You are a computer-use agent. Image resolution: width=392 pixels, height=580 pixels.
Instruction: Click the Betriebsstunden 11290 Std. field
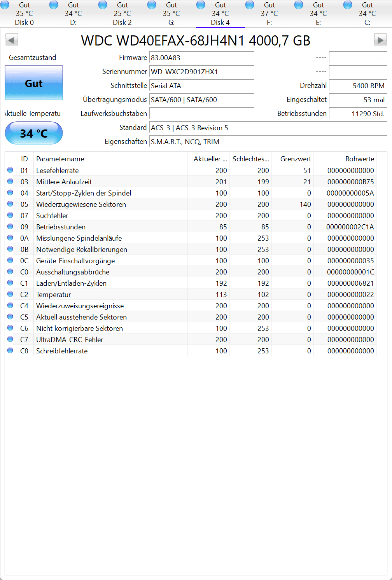click(358, 114)
